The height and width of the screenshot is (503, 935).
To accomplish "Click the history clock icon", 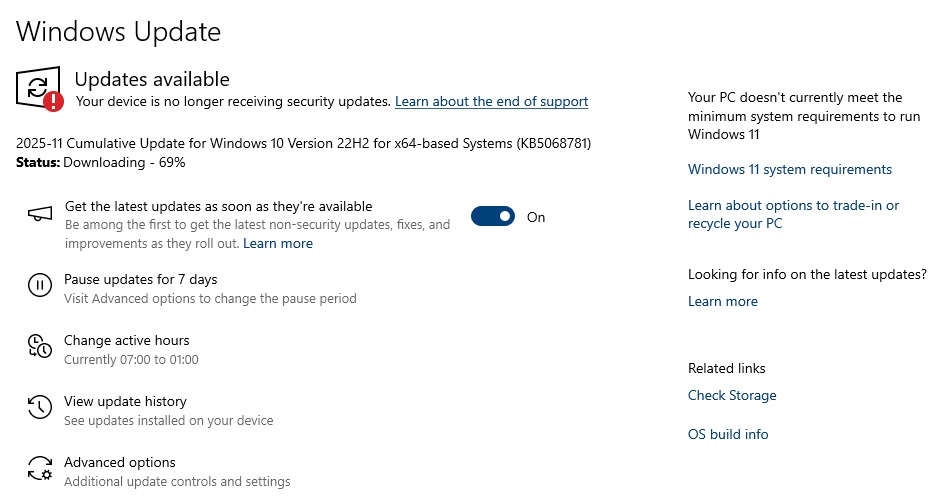I will 39,408.
